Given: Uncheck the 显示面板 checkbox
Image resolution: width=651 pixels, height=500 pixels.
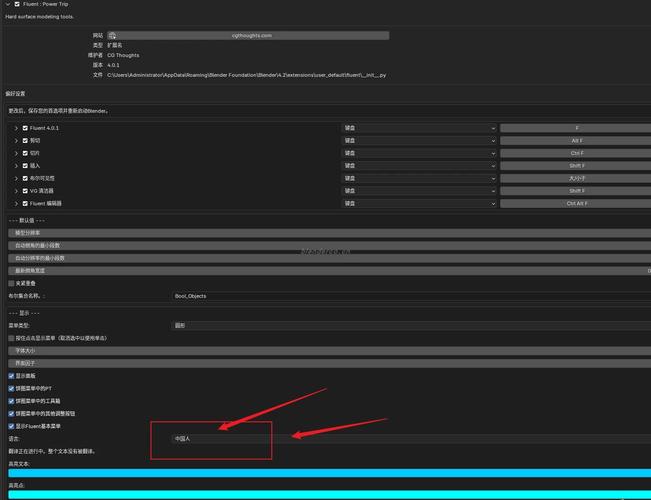Looking at the screenshot, I should (11, 376).
